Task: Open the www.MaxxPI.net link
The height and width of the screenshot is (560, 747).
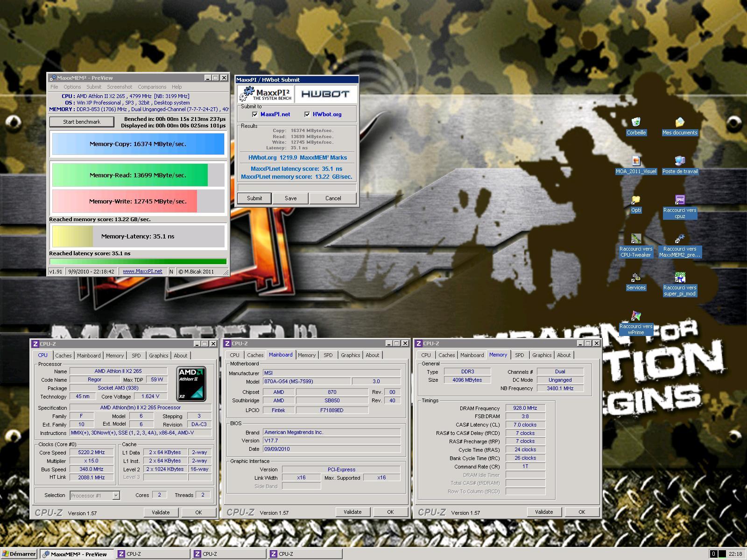Action: (x=142, y=271)
